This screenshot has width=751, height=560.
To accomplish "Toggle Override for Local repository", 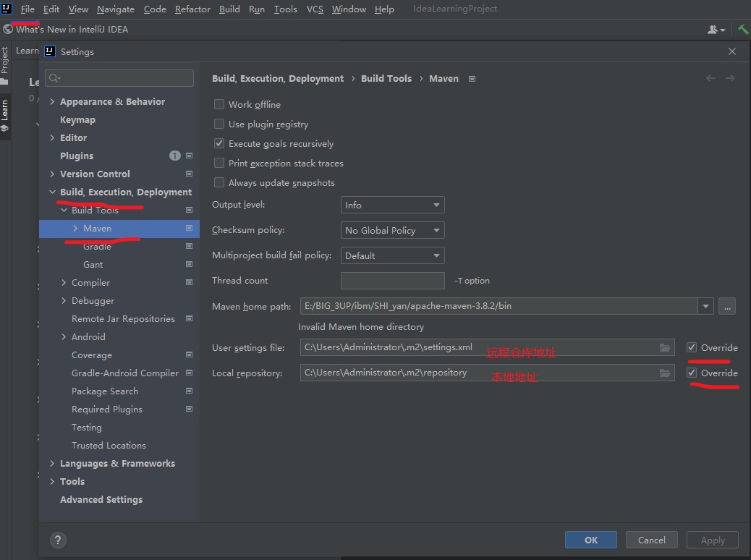I will [692, 373].
